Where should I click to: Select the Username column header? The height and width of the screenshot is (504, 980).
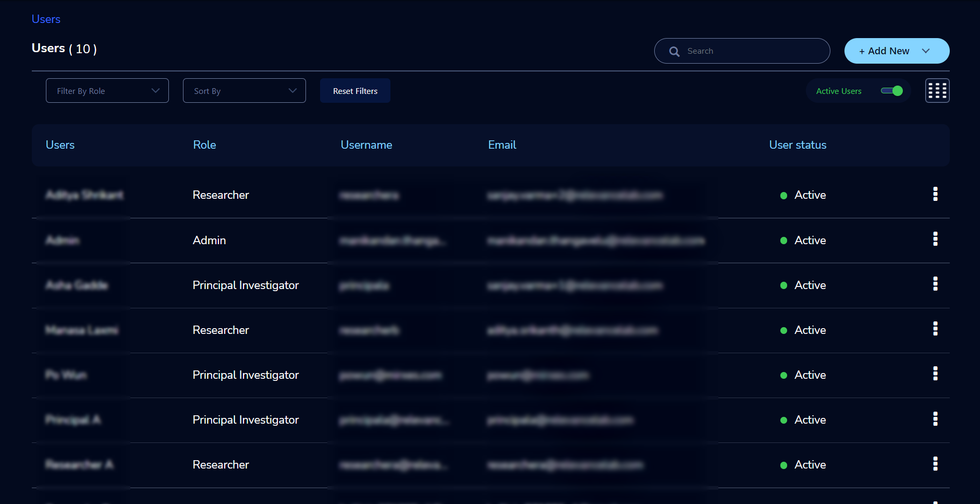click(x=366, y=145)
